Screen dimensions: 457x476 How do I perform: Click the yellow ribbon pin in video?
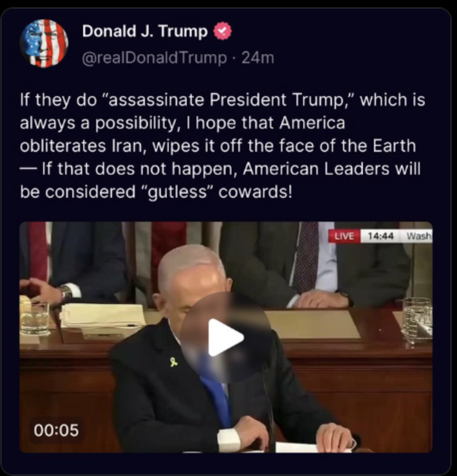pyautogui.click(x=174, y=362)
